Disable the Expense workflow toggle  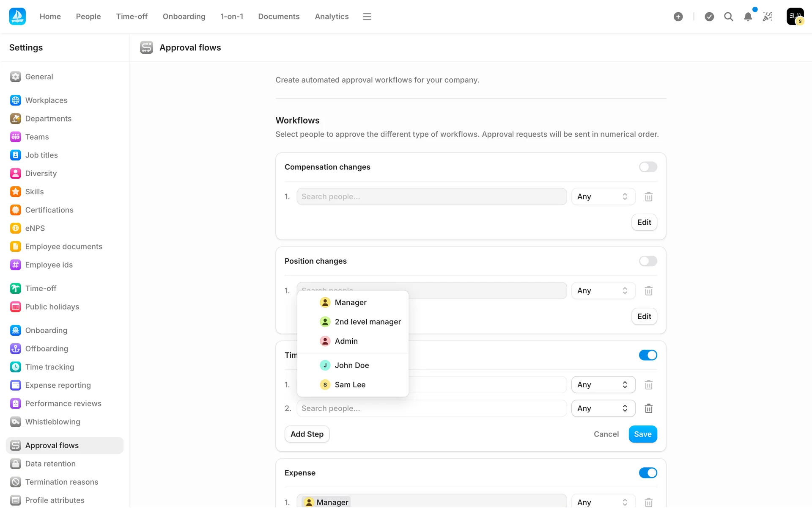click(x=647, y=472)
